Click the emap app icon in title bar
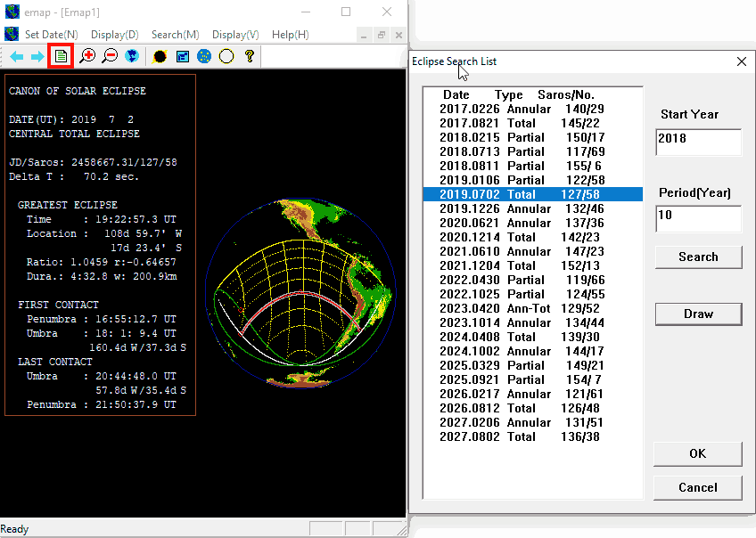 tap(12, 12)
